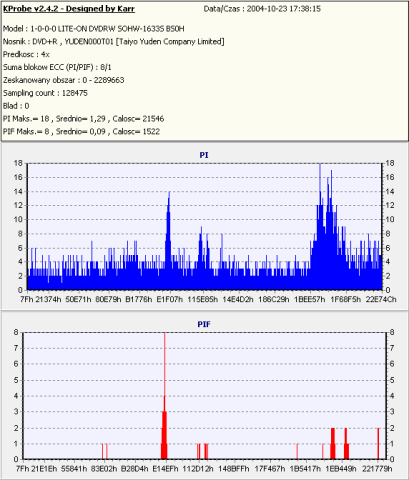Select the Model LITE-ON DVDRW line
409x480 pixels.
(94, 29)
